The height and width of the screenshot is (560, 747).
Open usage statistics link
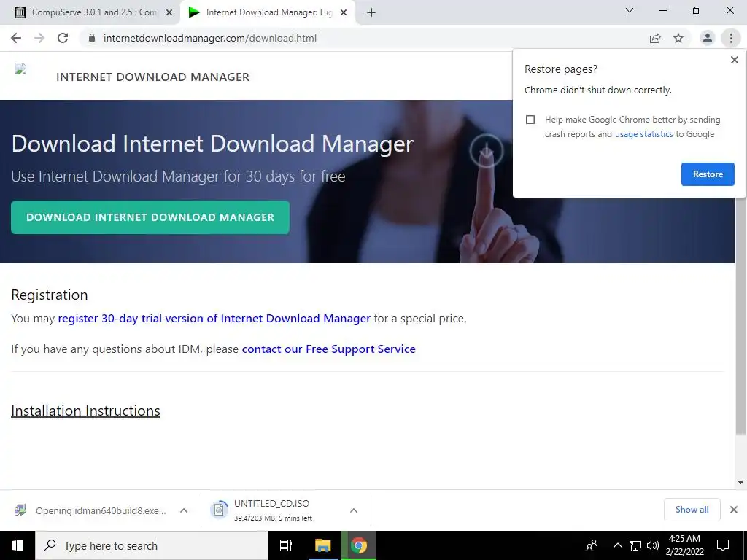pyautogui.click(x=643, y=134)
